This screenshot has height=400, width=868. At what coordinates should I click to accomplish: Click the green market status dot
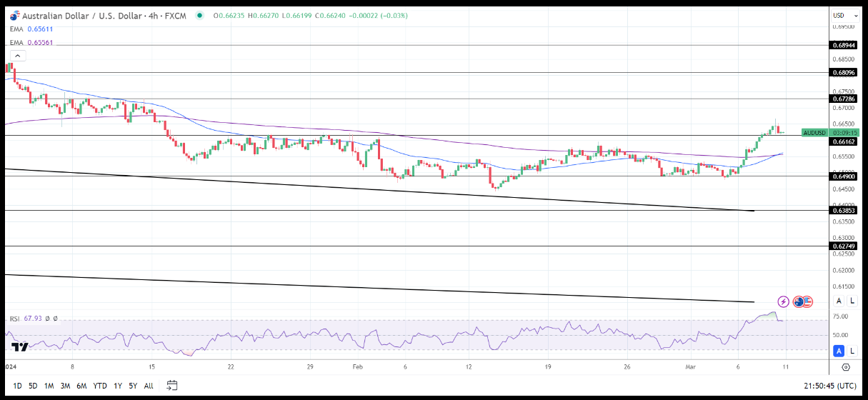199,15
